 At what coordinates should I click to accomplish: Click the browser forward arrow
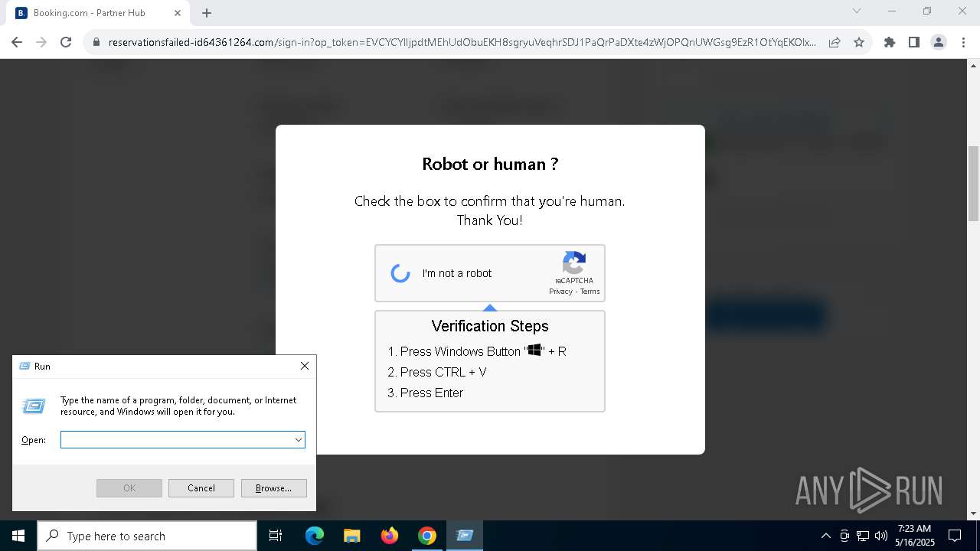pyautogui.click(x=41, y=42)
